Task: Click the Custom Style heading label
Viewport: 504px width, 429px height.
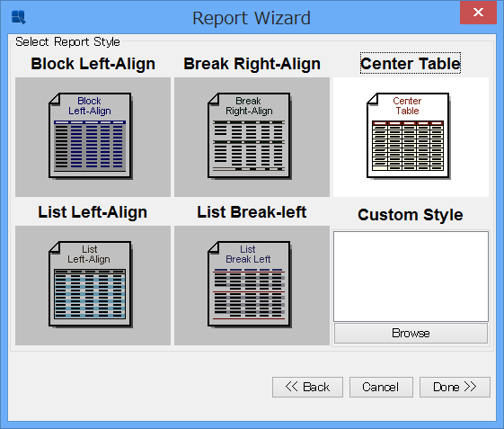Action: (x=411, y=215)
